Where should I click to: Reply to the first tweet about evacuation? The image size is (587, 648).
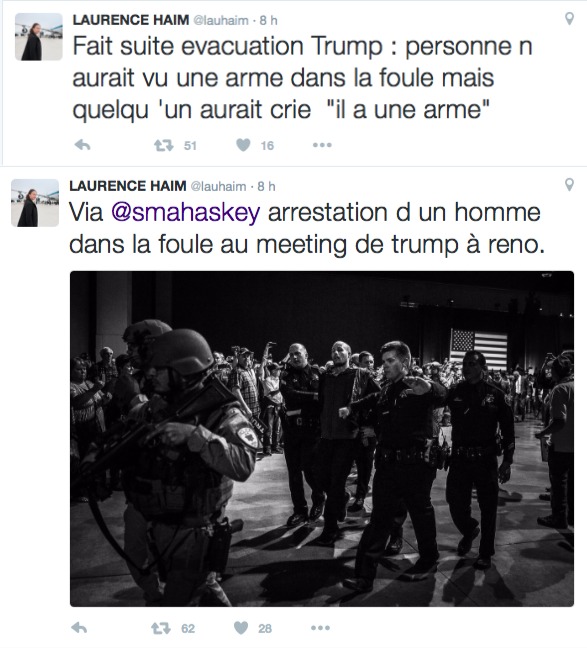pos(82,145)
